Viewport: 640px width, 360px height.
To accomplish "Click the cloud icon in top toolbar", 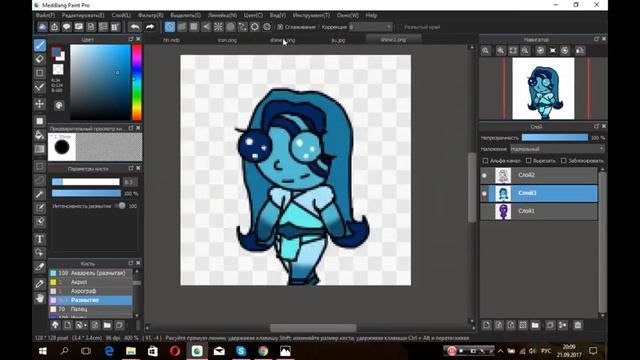I will pyautogui.click(x=42, y=27).
